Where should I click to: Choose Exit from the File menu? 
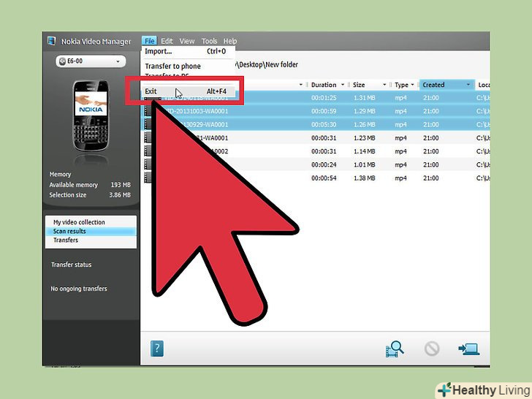click(x=188, y=91)
